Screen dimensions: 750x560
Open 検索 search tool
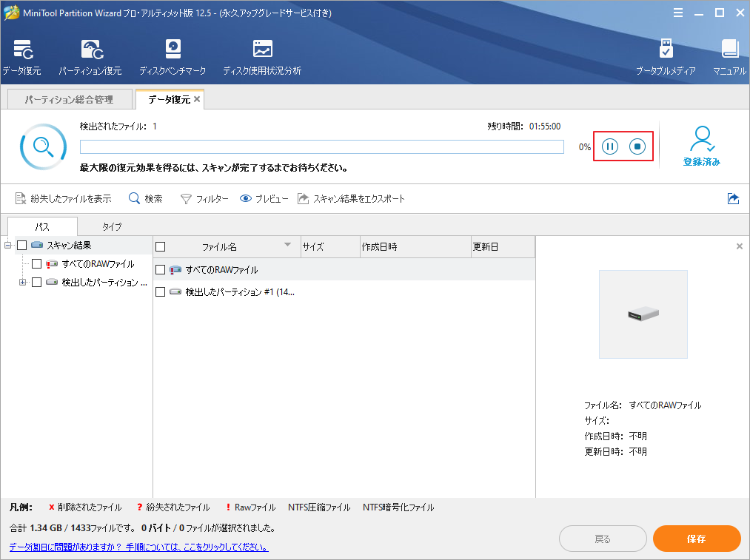point(146,199)
